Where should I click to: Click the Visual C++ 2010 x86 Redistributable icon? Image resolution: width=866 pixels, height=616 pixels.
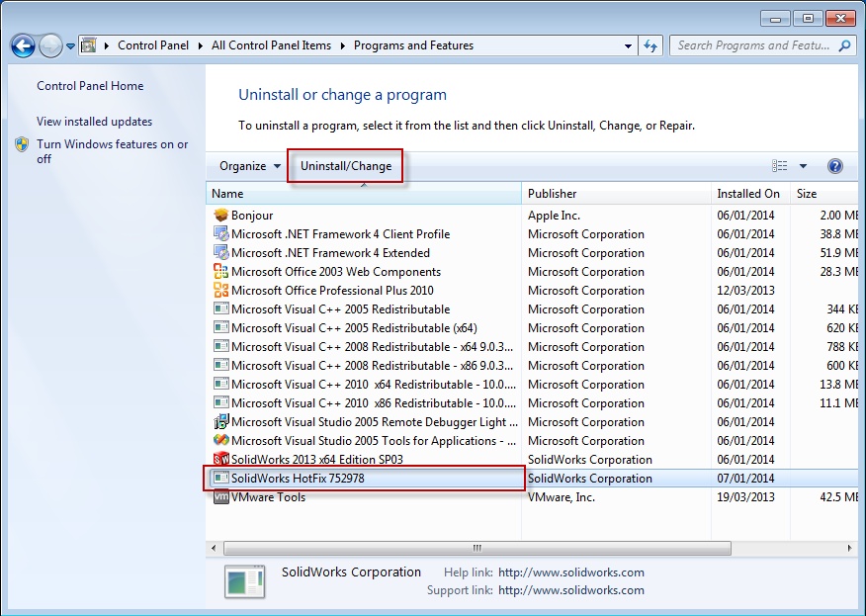(220, 402)
